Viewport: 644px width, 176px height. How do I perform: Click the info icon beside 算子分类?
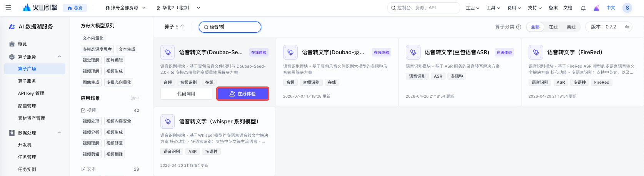click(519, 27)
